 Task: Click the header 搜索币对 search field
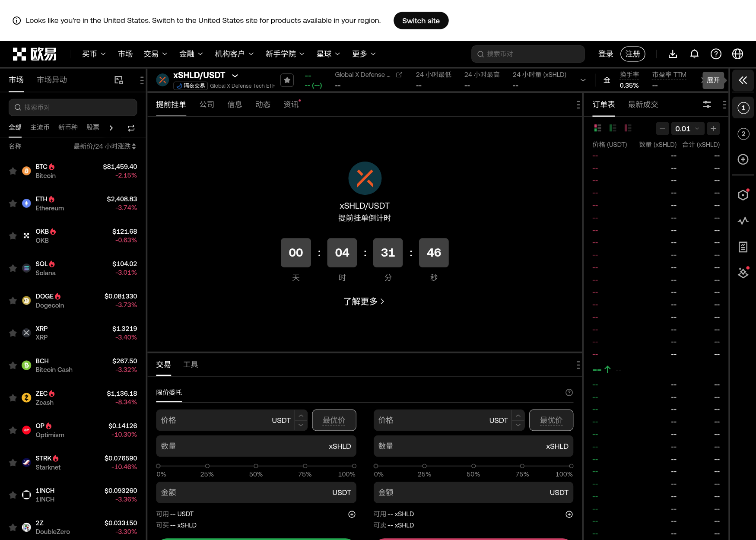(528, 54)
